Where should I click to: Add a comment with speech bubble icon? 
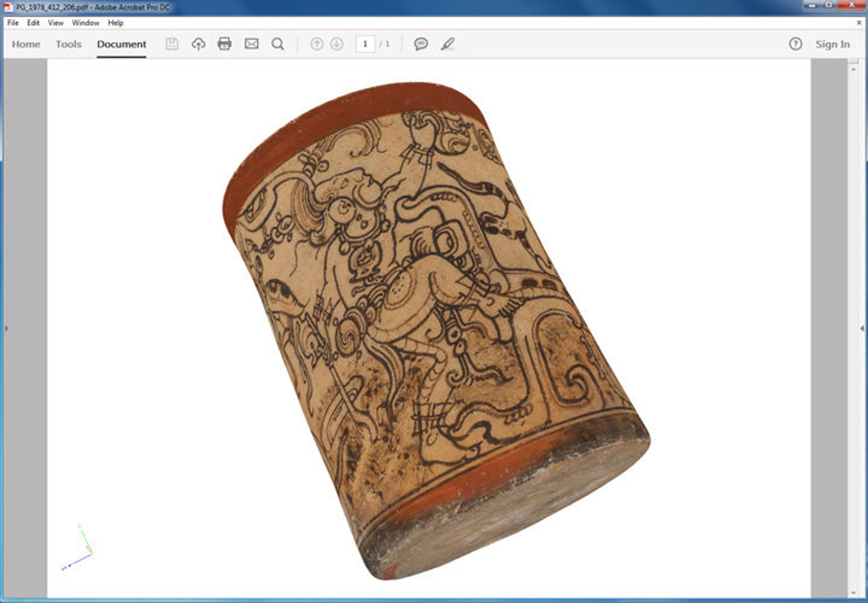pyautogui.click(x=421, y=44)
